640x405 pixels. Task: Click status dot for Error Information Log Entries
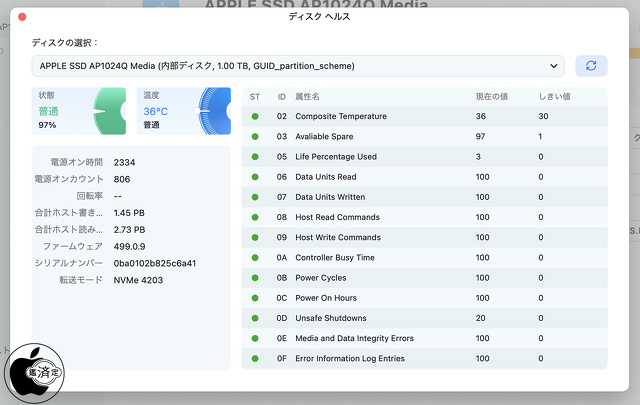click(255, 358)
